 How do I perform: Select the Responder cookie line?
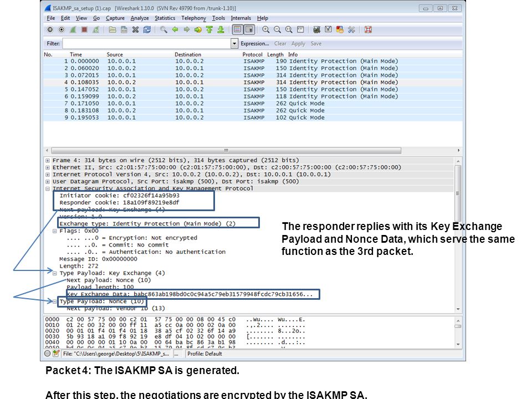120,203
